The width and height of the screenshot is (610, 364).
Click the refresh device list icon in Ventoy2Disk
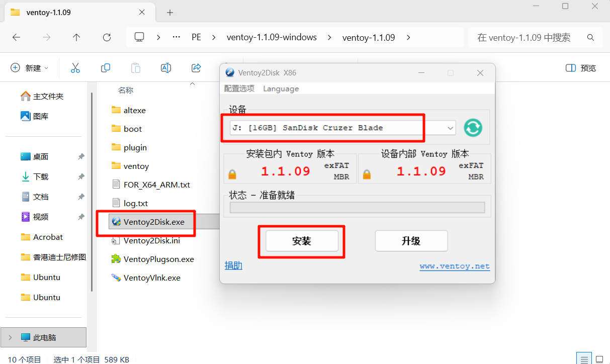point(473,128)
